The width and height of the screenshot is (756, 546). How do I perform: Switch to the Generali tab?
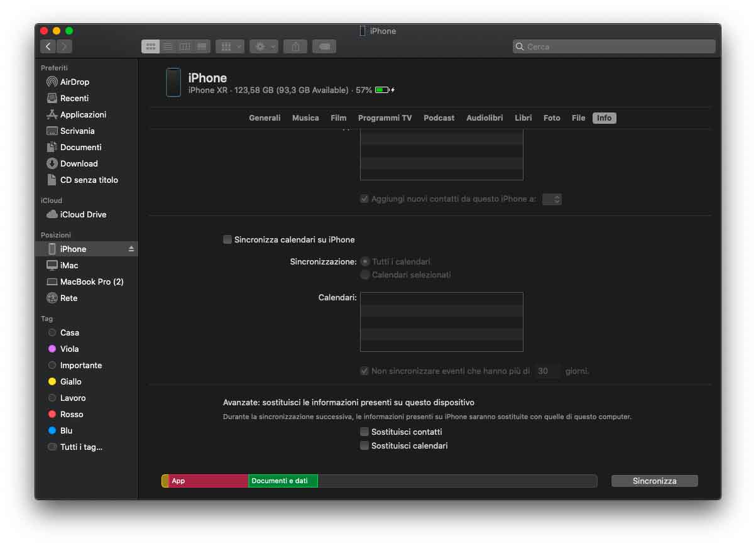tap(265, 117)
